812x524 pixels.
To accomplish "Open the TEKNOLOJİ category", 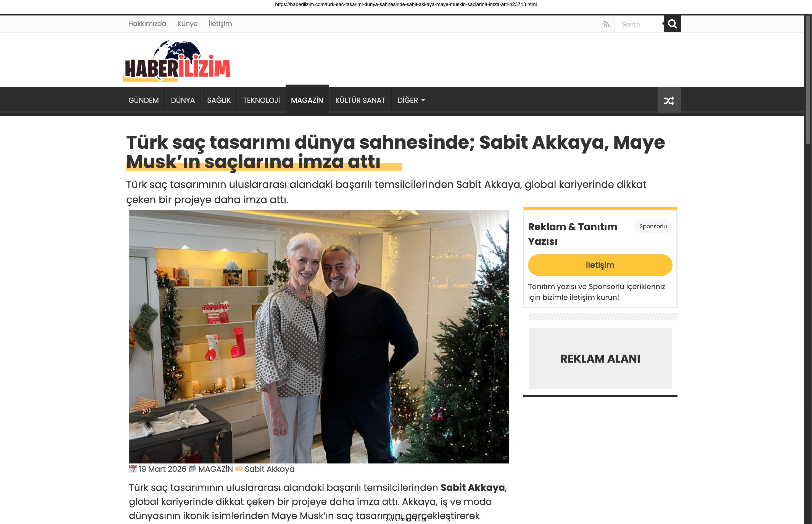I will [262, 100].
